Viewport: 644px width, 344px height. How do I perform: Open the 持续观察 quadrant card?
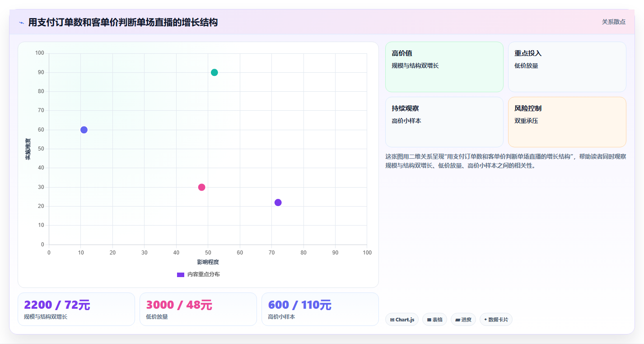point(444,122)
